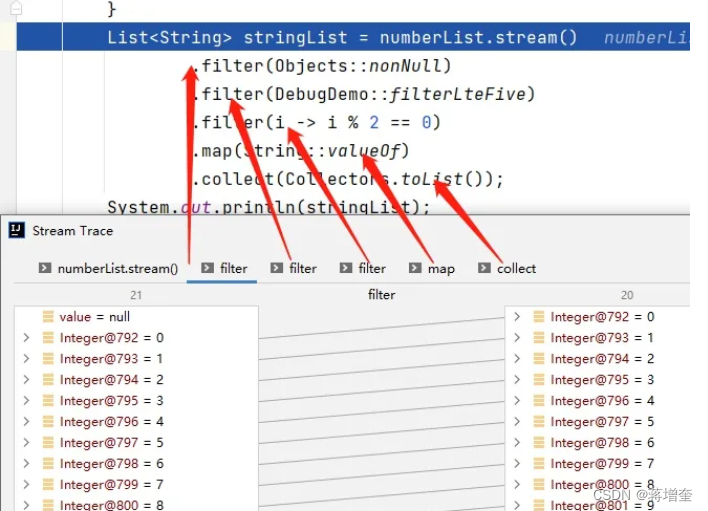
Task: Select right 'Integer@794 = 2' text
Action: (x=602, y=358)
